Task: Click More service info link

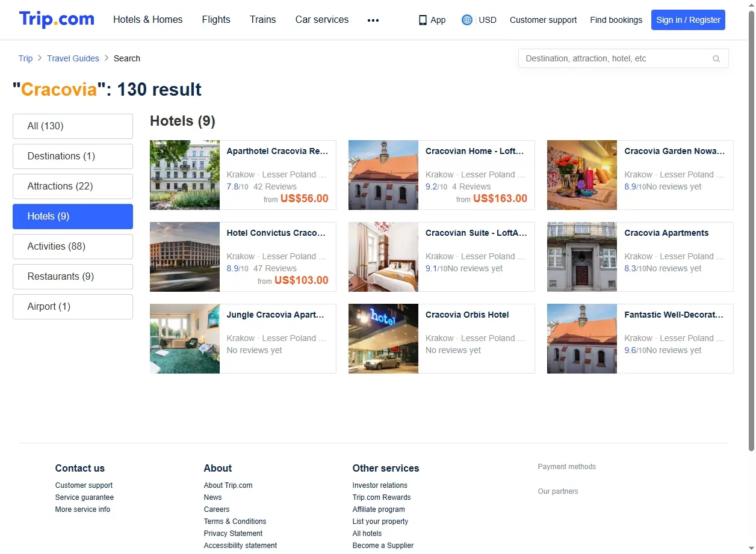Action: pos(82,509)
